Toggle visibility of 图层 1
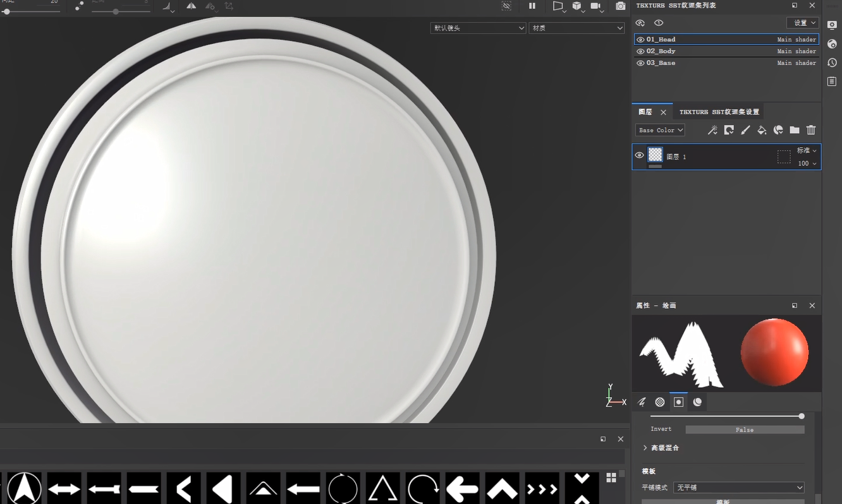842x504 pixels. click(639, 155)
